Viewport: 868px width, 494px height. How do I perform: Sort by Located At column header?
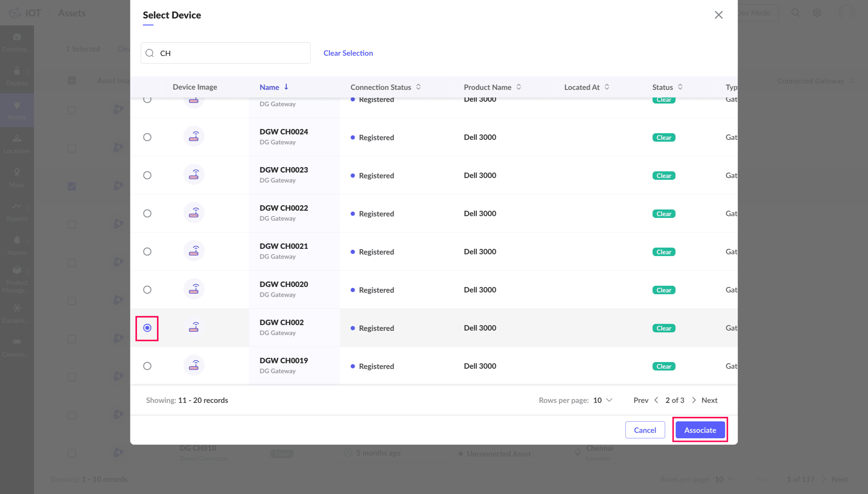[582, 87]
